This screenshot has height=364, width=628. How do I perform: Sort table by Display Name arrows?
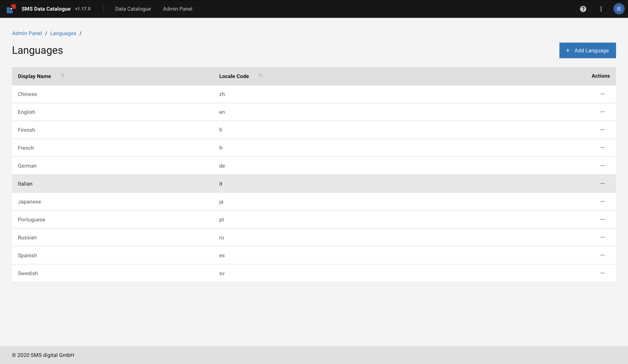pyautogui.click(x=63, y=75)
